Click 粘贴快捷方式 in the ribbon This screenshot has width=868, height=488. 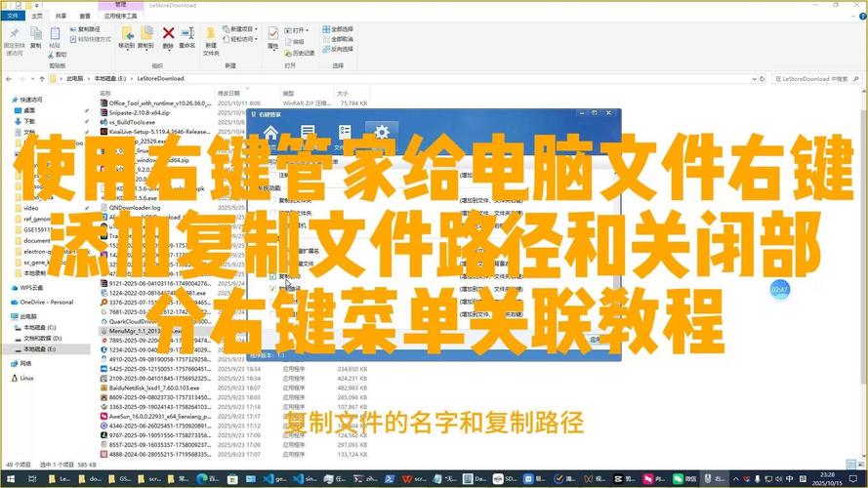pyautogui.click(x=90, y=39)
